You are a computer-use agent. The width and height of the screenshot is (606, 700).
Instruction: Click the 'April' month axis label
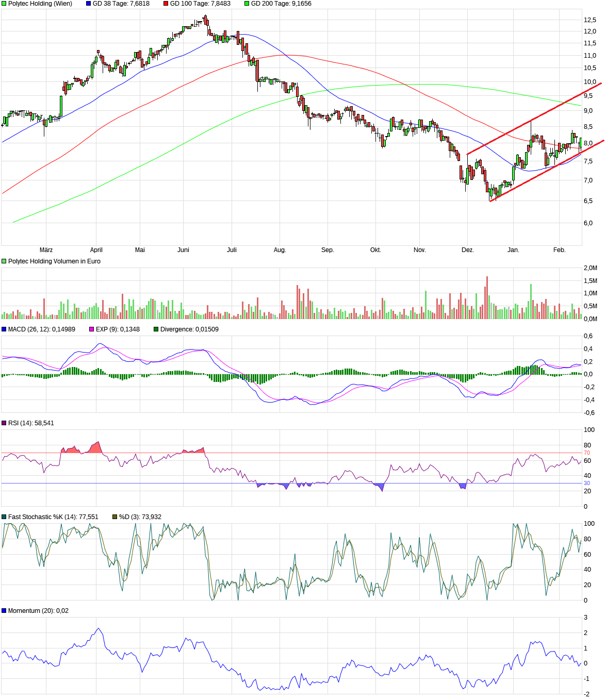point(96,250)
